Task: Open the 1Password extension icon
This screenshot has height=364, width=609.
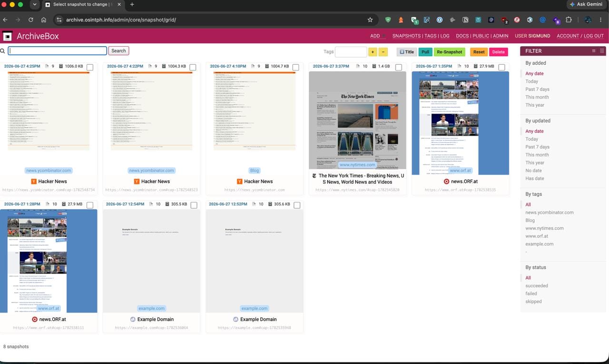Action: [x=440, y=20]
